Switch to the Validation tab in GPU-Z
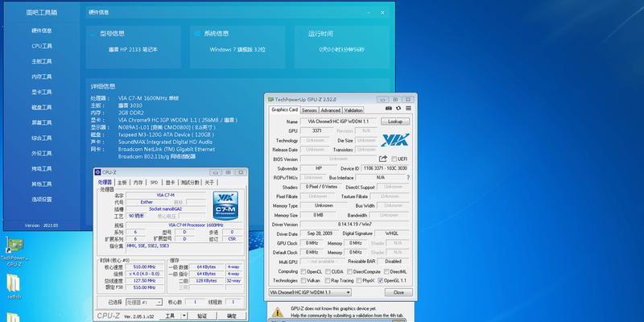This screenshot has width=644, height=322. click(353, 110)
